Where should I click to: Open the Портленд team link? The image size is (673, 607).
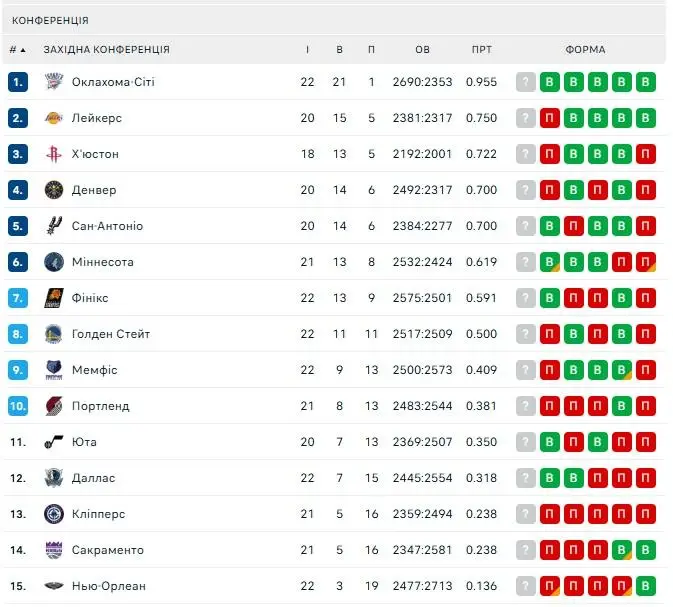100,406
